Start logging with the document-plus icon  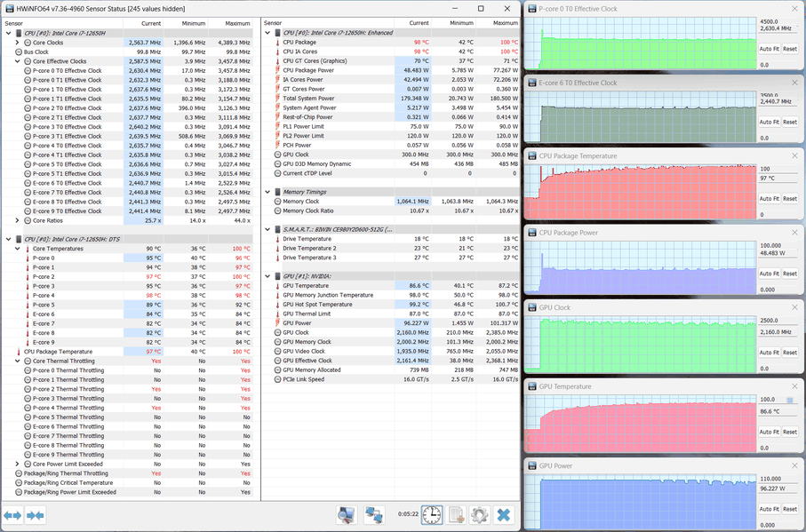[457, 514]
